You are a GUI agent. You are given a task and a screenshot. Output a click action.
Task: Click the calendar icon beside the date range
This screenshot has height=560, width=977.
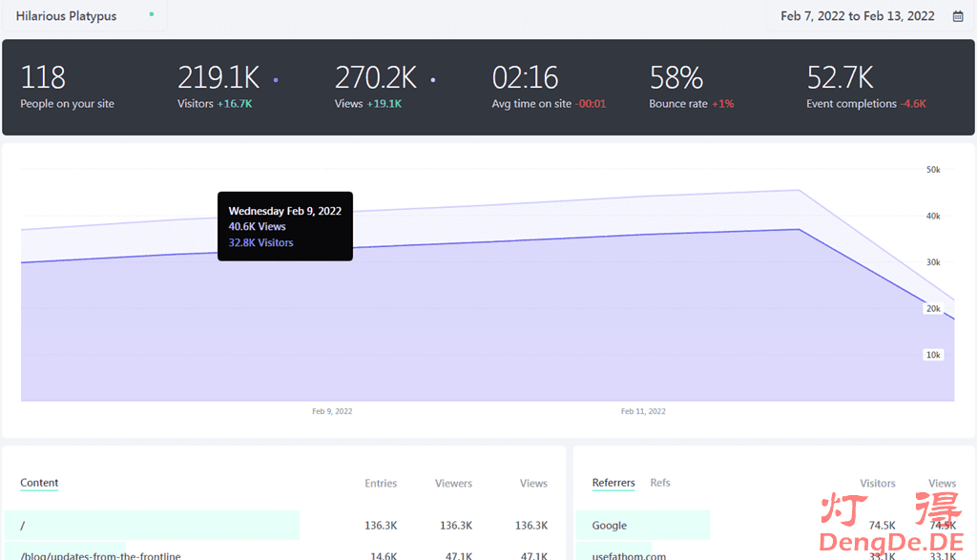pos(957,16)
